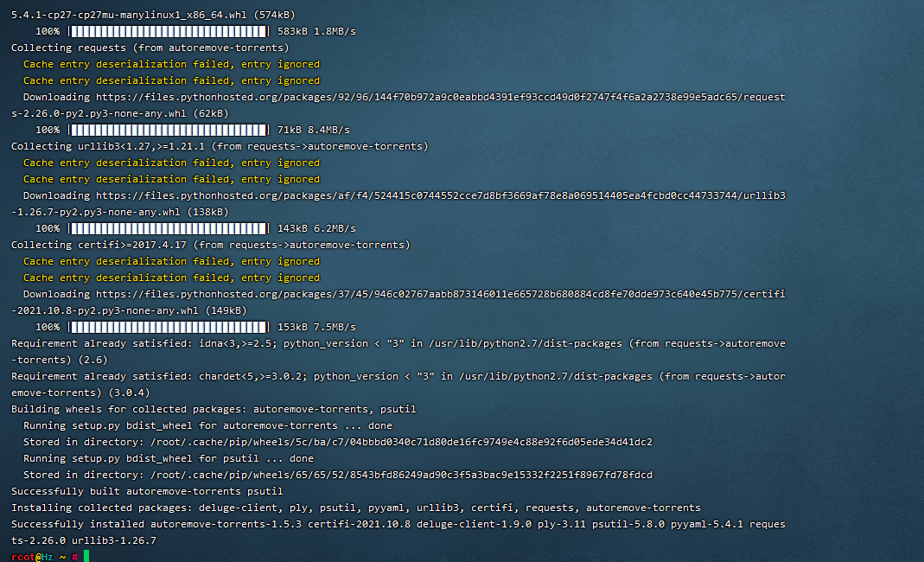
Task: Click '-1.26.7-py2.py3-none-any.whl (138kB)' line
Action: (x=119, y=212)
